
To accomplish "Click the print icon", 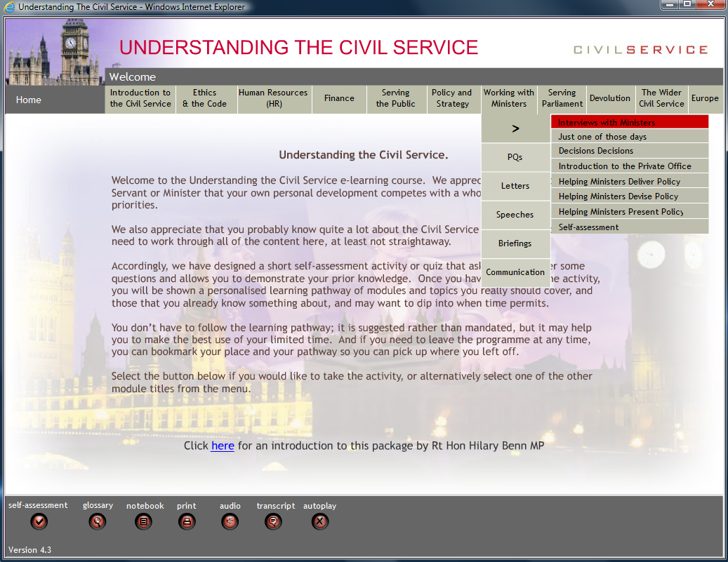I will tap(187, 521).
